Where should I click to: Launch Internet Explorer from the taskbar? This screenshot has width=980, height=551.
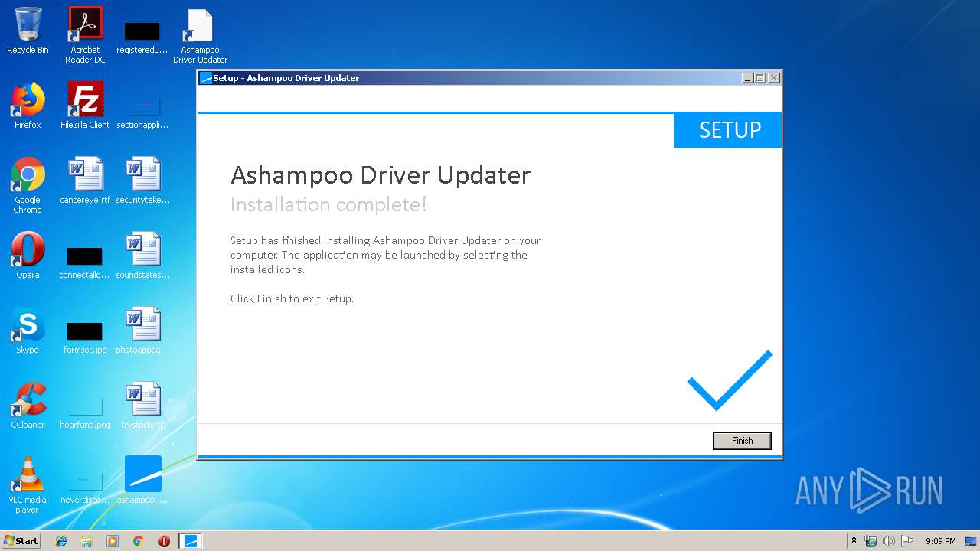61,541
